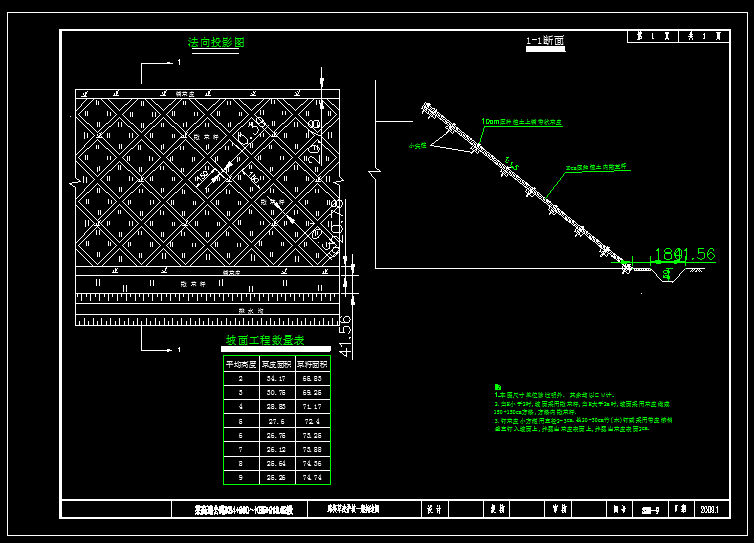
Task: Select the green 1801.56 dimension text
Action: [x=685, y=255]
